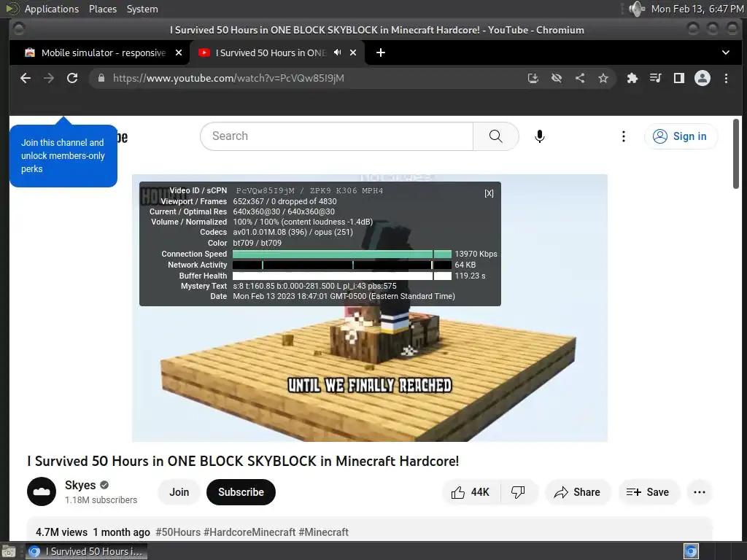Like the video with 44K thumbs up
Screen dimensions: 747x560
pyautogui.click(x=471, y=492)
